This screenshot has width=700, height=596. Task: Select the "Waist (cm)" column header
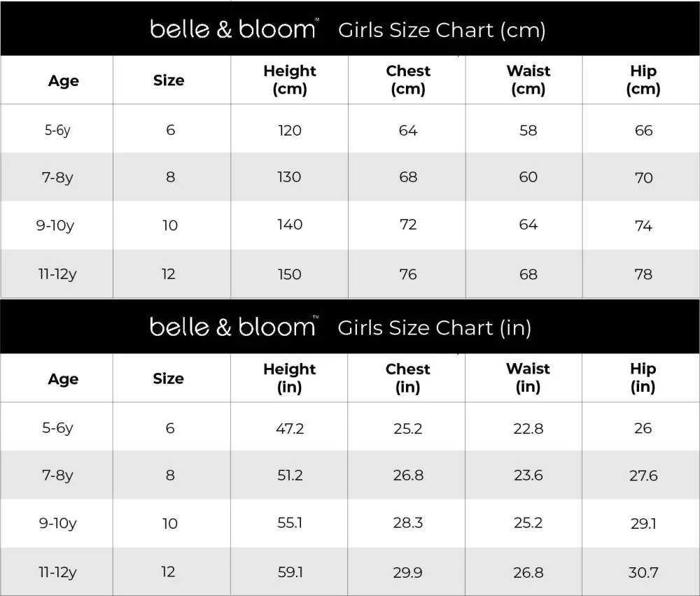pyautogui.click(x=528, y=80)
